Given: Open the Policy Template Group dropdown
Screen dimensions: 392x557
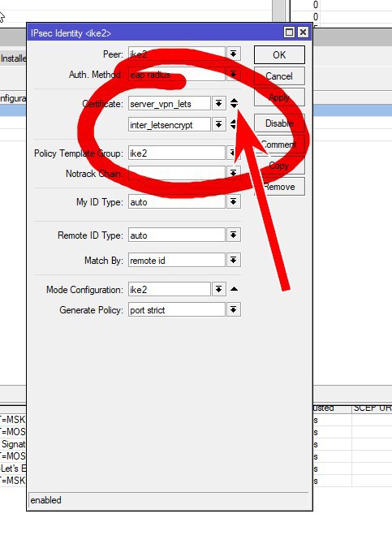Looking at the screenshot, I should (x=233, y=153).
